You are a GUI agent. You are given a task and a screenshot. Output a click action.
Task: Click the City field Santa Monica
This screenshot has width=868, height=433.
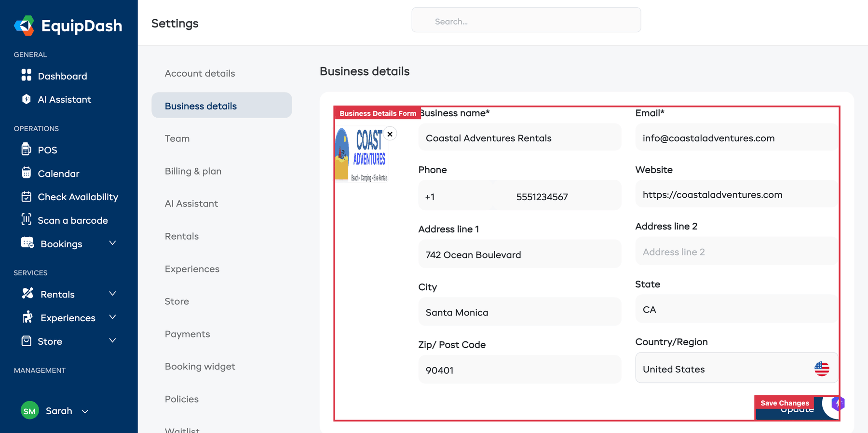point(520,312)
